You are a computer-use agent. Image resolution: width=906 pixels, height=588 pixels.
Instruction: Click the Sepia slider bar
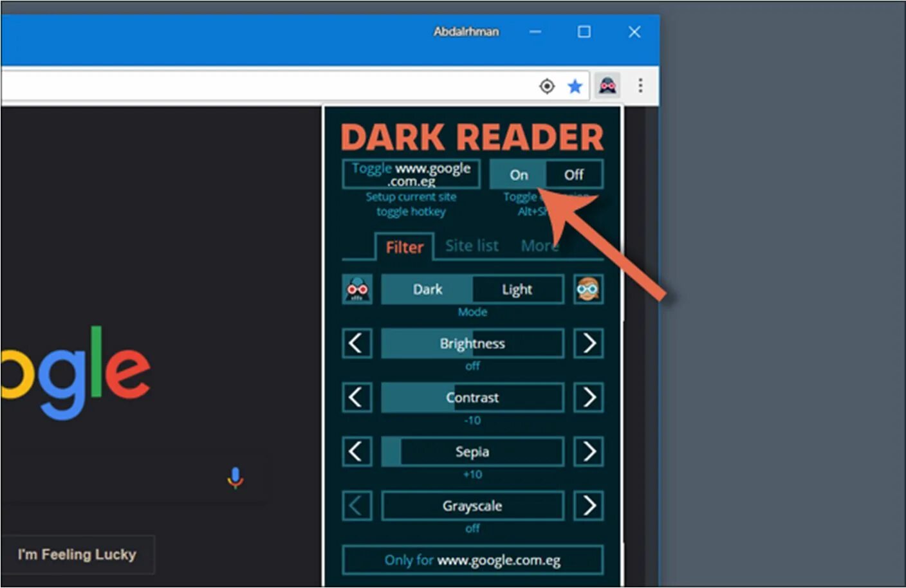click(472, 452)
